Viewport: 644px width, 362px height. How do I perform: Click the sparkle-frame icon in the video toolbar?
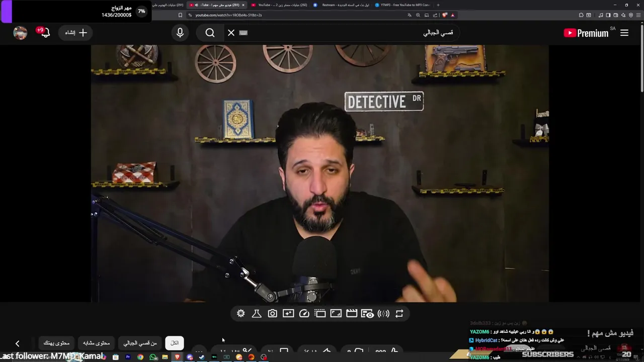288,313
